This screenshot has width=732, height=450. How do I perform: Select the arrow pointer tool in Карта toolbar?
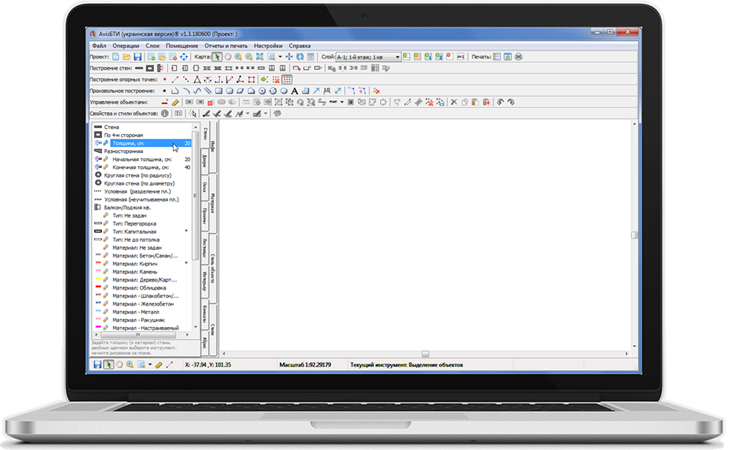click(x=217, y=57)
